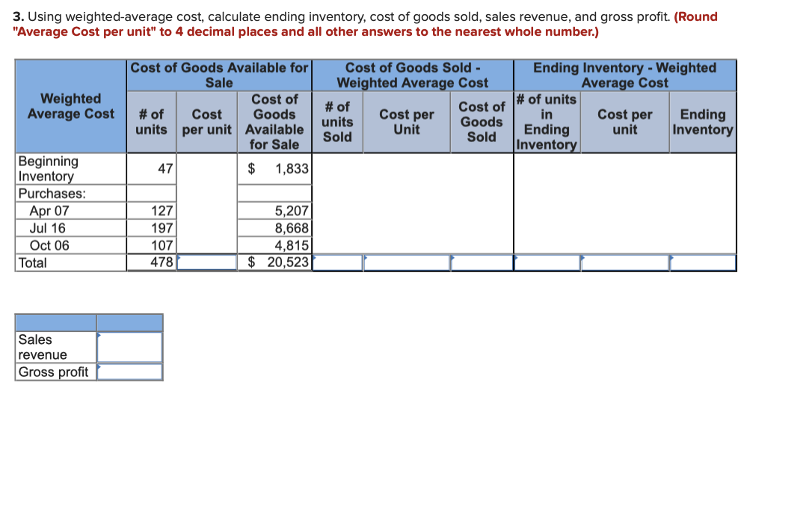Click the Ending Inventory - Weighted Average Cost header
Viewport: 812px width, 507px height.
click(624, 74)
